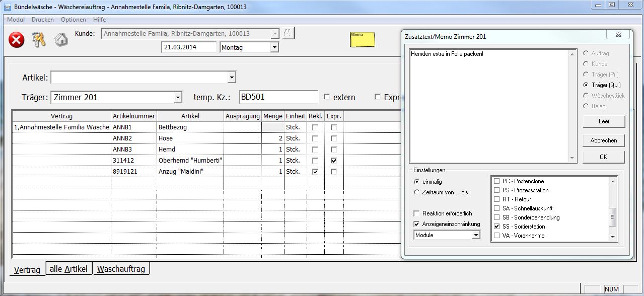Click the keys tool icon in toolbar
This screenshot has width=644, height=296.
[39, 40]
